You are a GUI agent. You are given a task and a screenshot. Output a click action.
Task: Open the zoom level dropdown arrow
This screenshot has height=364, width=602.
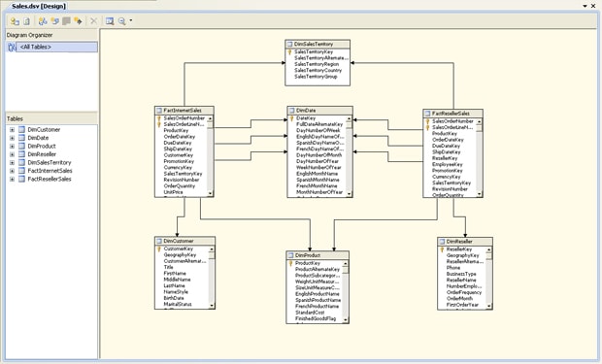click(x=130, y=20)
